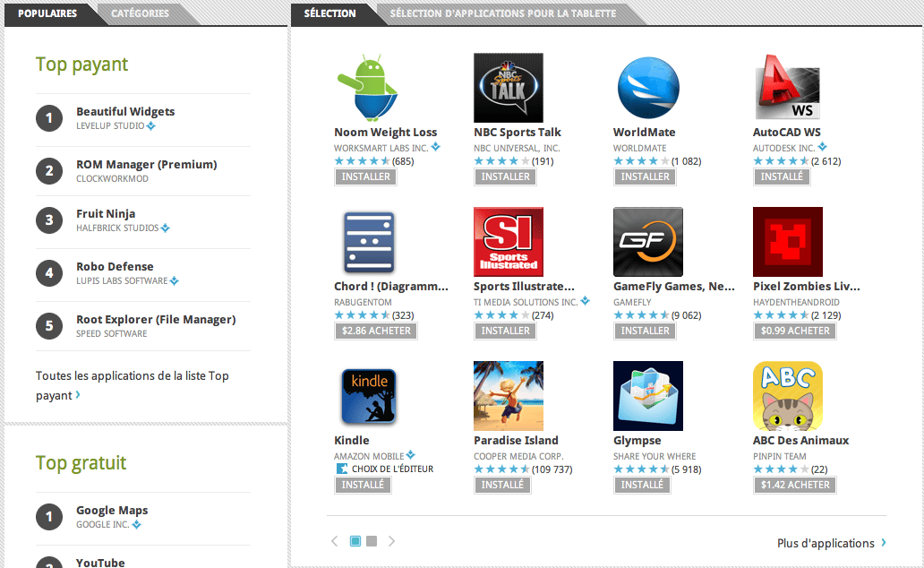Open the WorldMate globe app icon
Image resolution: width=924 pixels, height=568 pixels.
point(648,88)
